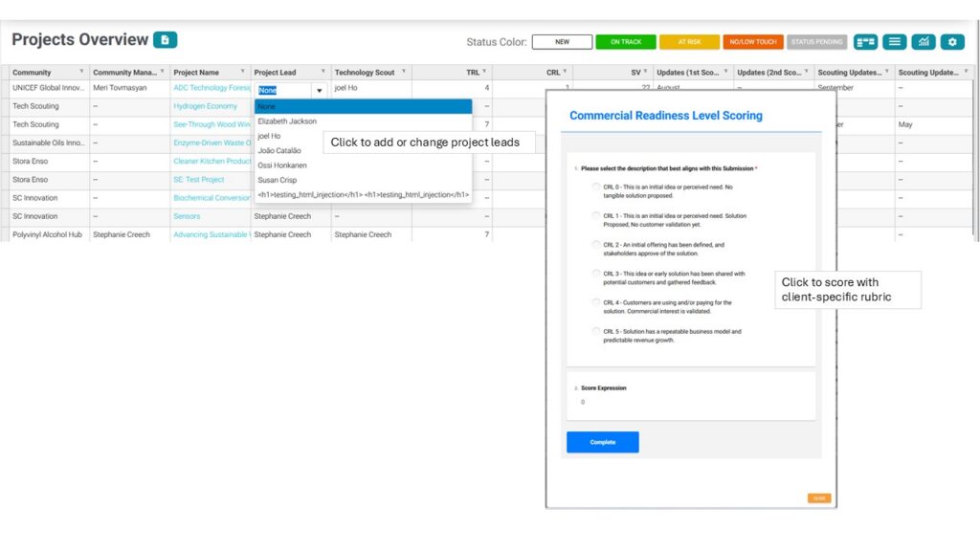Viewport: 980px width, 551px height.
Task: Choose None in the project lead list
Action: point(363,107)
